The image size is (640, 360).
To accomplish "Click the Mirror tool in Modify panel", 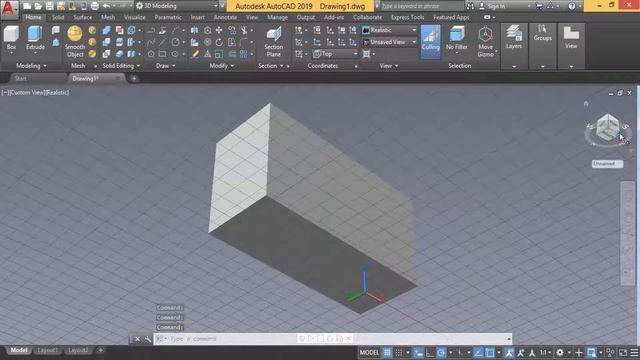I will pos(195,30).
